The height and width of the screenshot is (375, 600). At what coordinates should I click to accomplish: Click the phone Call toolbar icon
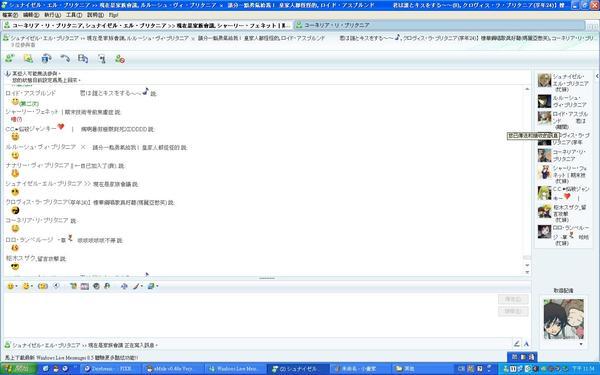coord(65,59)
